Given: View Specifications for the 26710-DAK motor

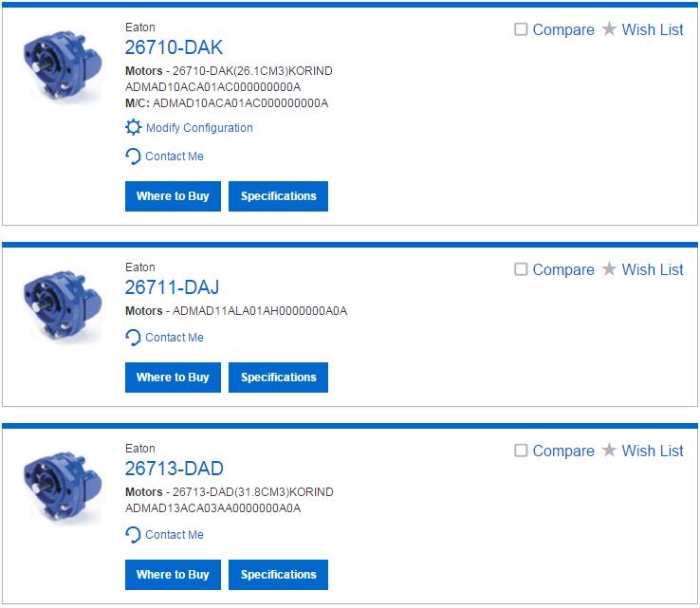Looking at the screenshot, I should [x=278, y=196].
